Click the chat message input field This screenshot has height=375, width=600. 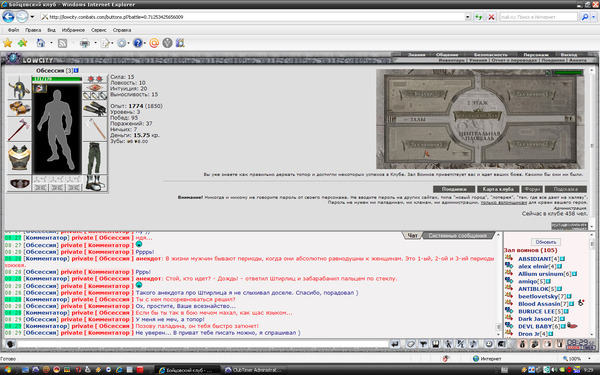203,344
